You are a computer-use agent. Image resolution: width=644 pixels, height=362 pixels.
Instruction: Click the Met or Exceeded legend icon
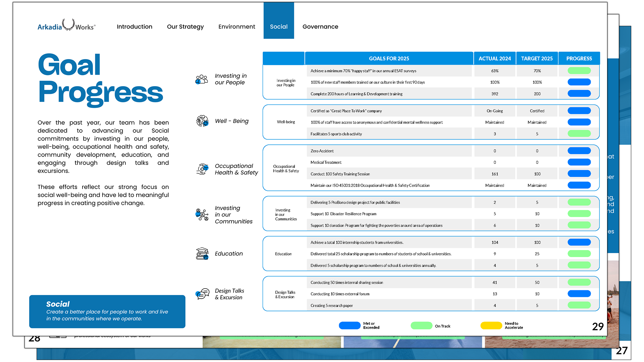point(350,325)
